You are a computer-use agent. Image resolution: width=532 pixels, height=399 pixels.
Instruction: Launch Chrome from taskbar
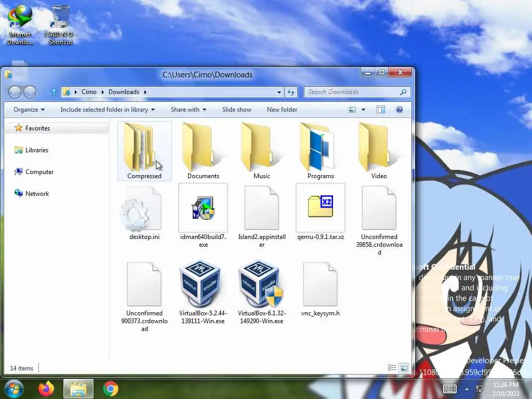(x=110, y=389)
